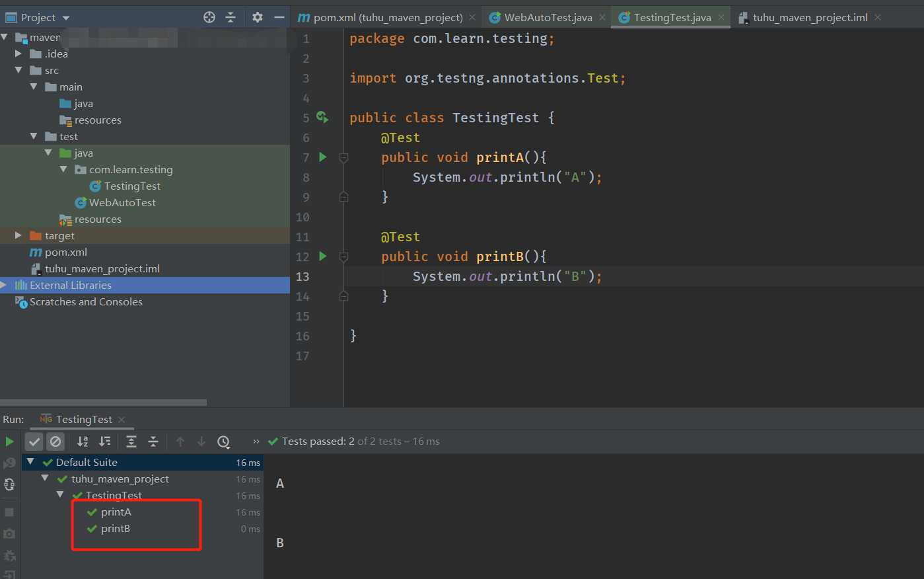Close the WebAutoTest.java tab
This screenshot has height=579, width=924.
click(x=602, y=17)
